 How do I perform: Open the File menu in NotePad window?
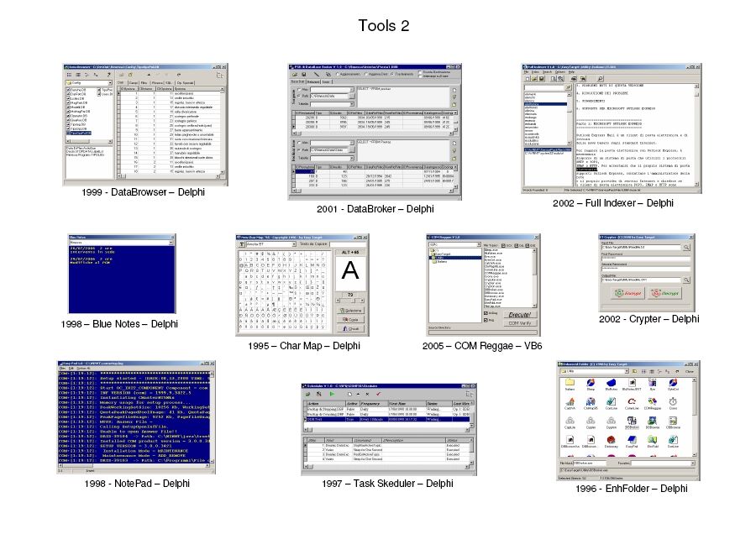tap(62, 369)
